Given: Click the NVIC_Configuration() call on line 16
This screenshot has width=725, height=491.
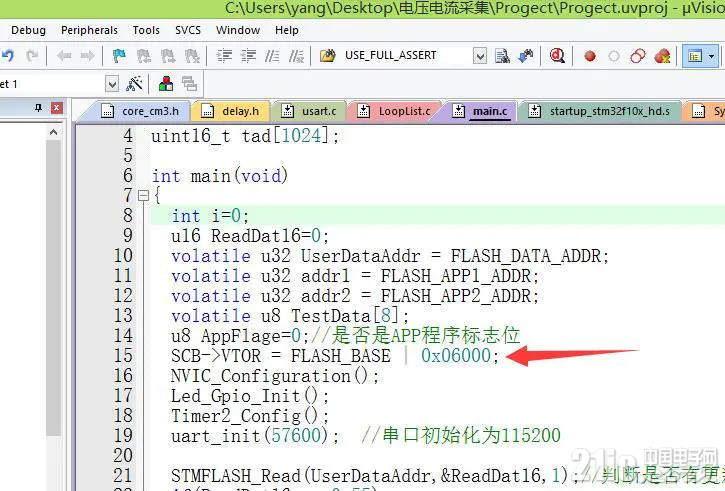Looking at the screenshot, I should click(275, 376).
